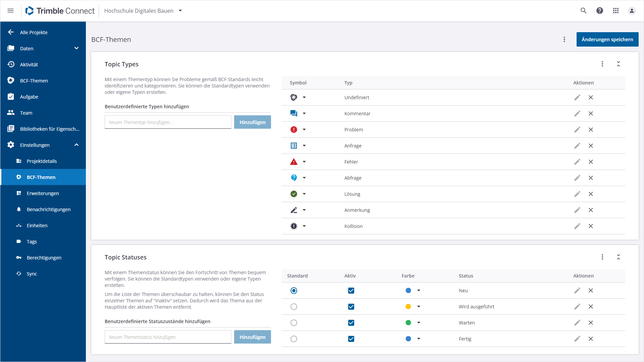Click the search magnifier icon
Image resolution: width=644 pixels, height=362 pixels.
tap(584, 11)
